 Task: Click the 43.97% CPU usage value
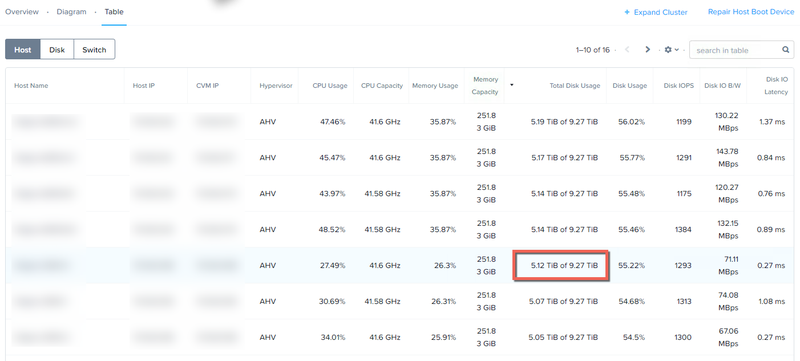click(332, 194)
